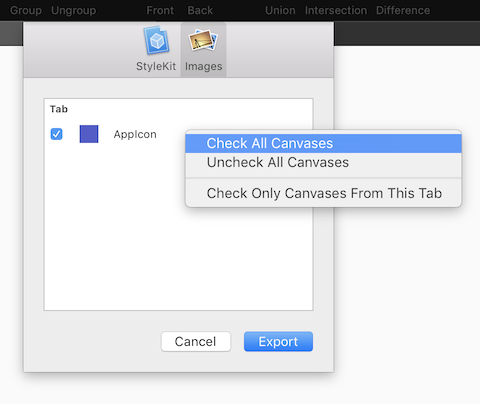Screen dimensions: 480x404
Task: Click the Ungroup toolbar item
Action: coord(74,10)
